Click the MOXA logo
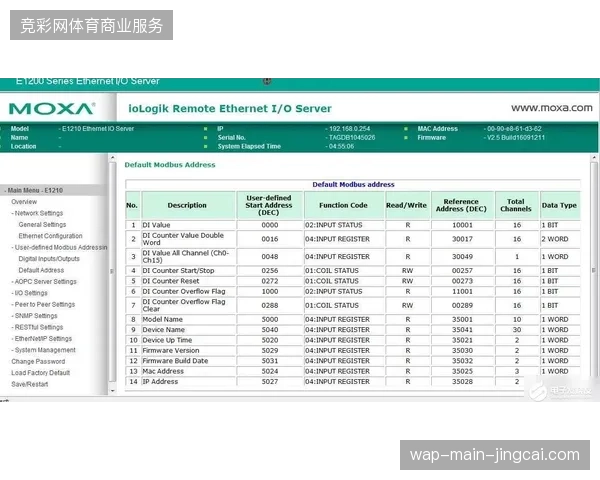 52,109
